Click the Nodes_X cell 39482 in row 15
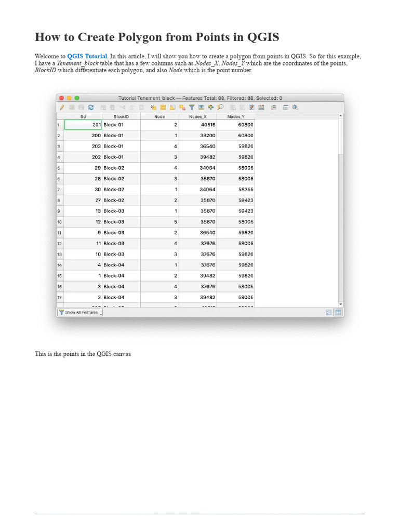Image resolution: width=399 pixels, height=532 pixels. pos(198,276)
